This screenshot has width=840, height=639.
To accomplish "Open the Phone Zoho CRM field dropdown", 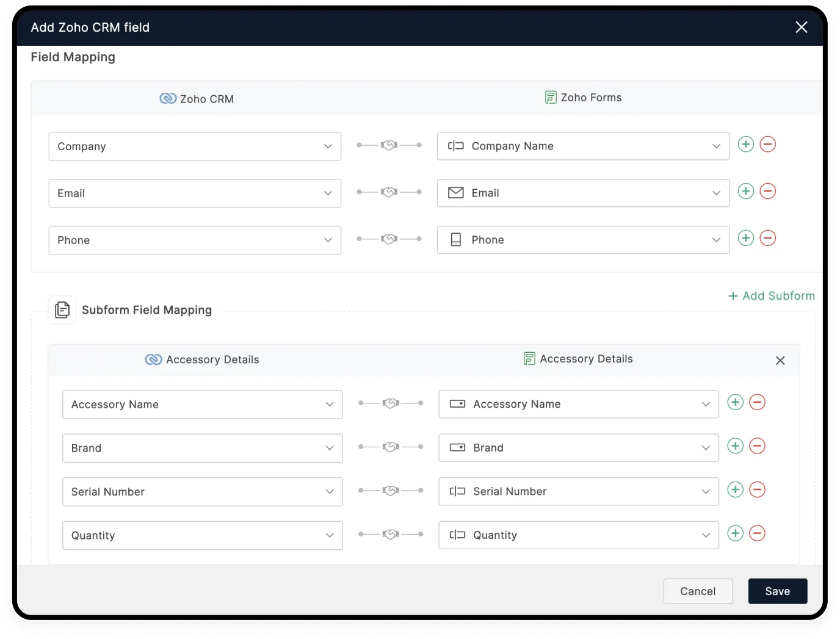I will pos(195,240).
